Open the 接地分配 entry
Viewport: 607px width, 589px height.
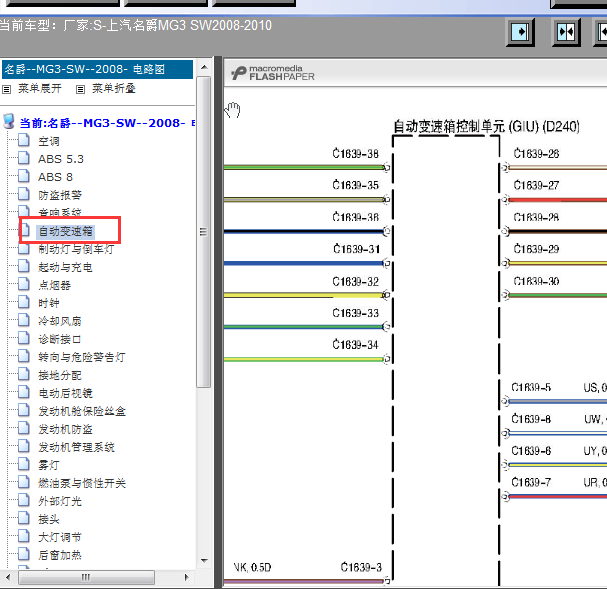[60, 375]
